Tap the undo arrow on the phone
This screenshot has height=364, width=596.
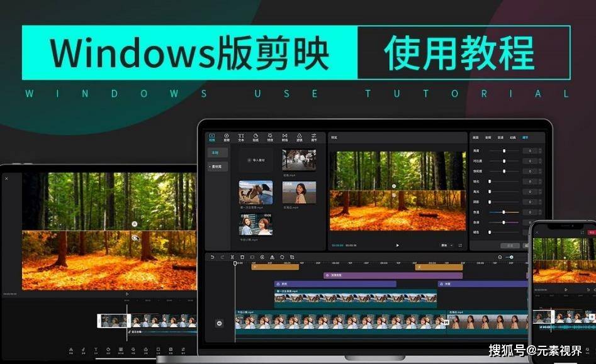coord(588,290)
